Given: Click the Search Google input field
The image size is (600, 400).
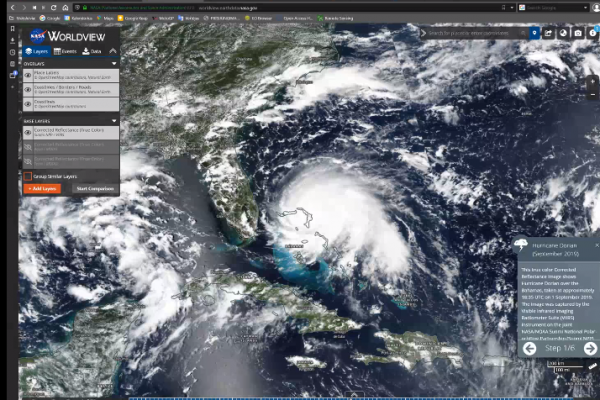Looking at the screenshot, I should click(554, 8).
